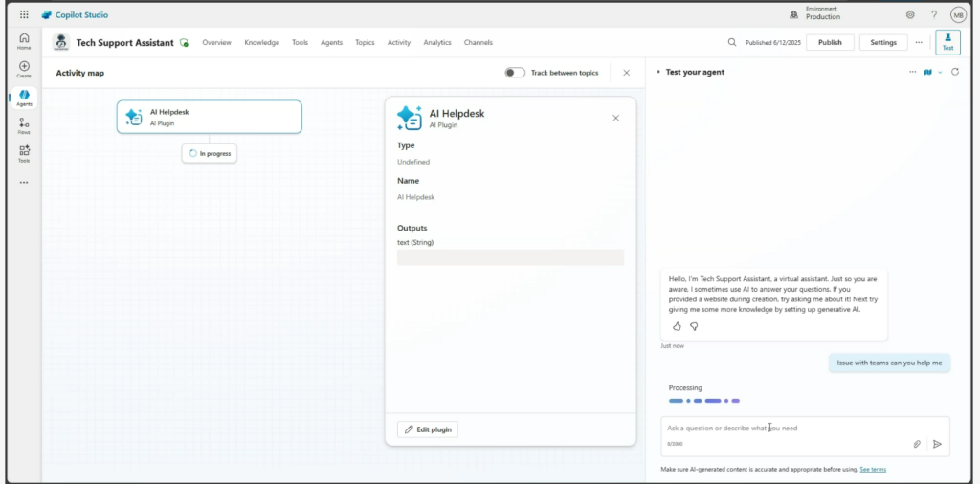
Task: Open test panel more options ellipsis
Action: 912,72
